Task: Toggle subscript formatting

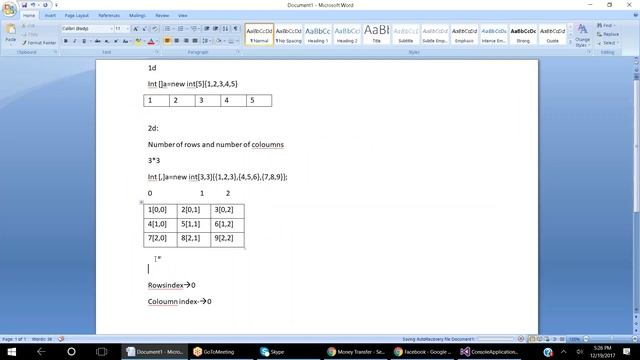Action: click(107, 41)
